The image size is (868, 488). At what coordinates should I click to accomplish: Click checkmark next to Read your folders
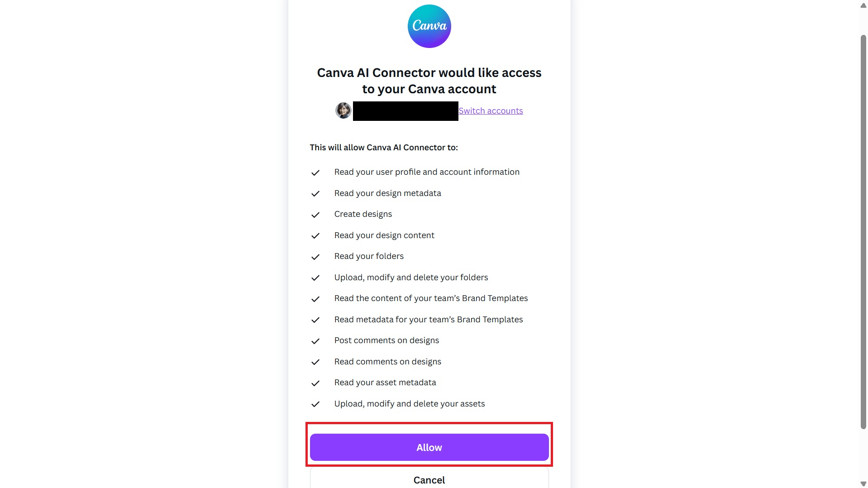click(x=315, y=257)
